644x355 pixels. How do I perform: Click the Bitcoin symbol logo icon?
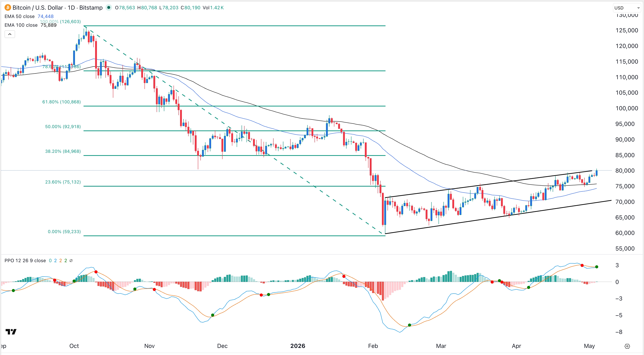[7, 7]
